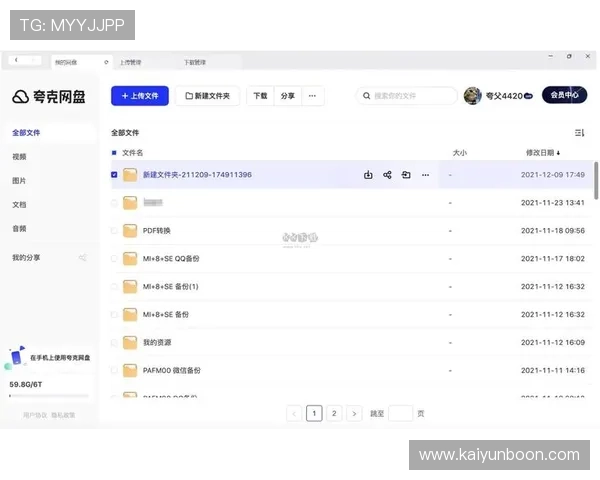Click the vertical scrollbar of the file list

(596, 181)
